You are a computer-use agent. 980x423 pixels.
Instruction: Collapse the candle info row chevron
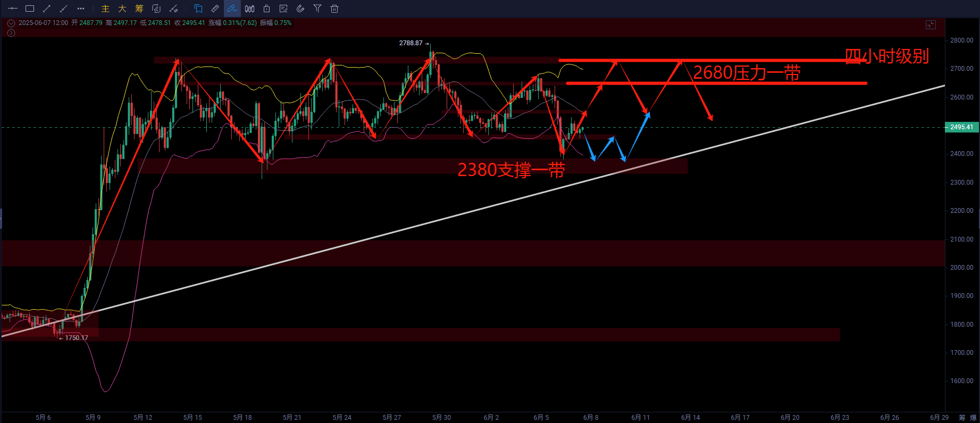click(11, 23)
